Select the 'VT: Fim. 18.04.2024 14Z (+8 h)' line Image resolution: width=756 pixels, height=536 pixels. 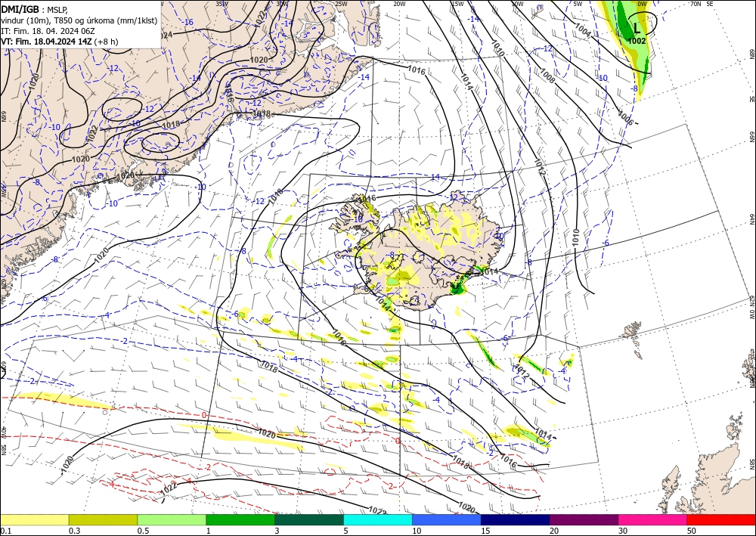(x=59, y=42)
